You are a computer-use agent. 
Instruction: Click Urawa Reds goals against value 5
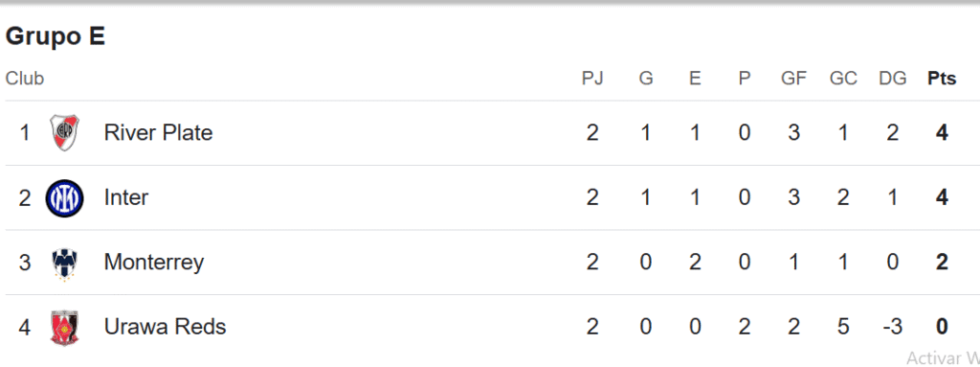[843, 327]
